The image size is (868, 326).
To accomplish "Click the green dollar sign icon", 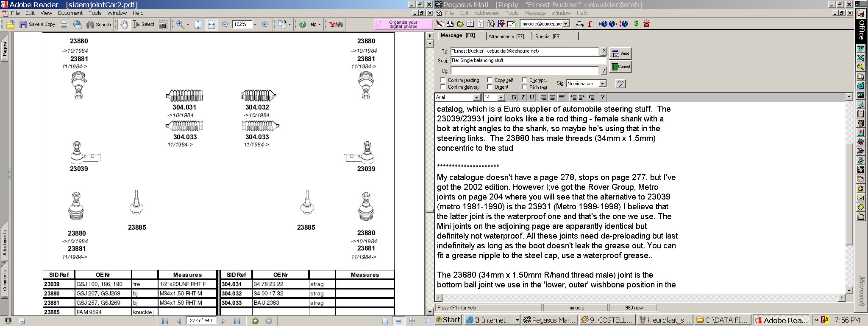I will click(636, 24).
